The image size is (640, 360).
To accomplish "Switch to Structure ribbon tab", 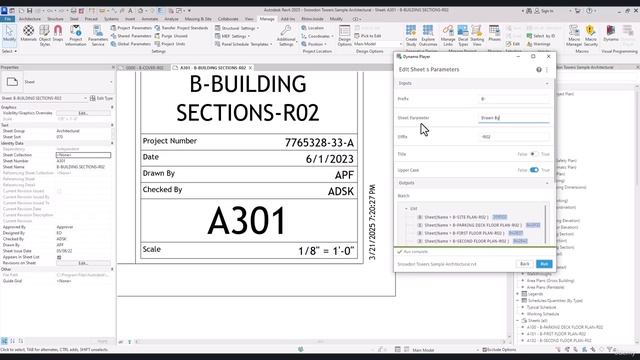I will click(55, 19).
